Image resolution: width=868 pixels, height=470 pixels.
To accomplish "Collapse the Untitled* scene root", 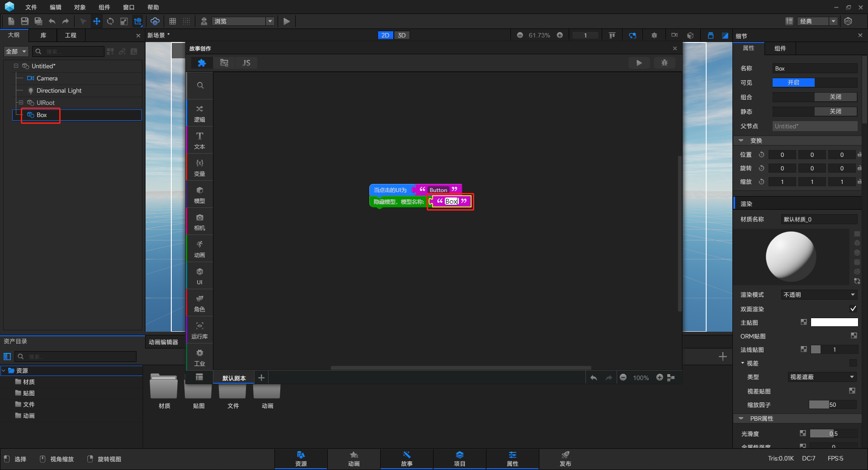I will 16,66.
